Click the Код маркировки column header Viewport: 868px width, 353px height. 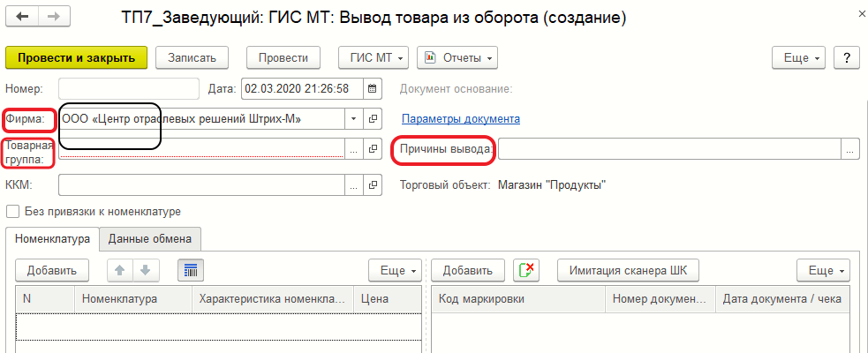518,299
